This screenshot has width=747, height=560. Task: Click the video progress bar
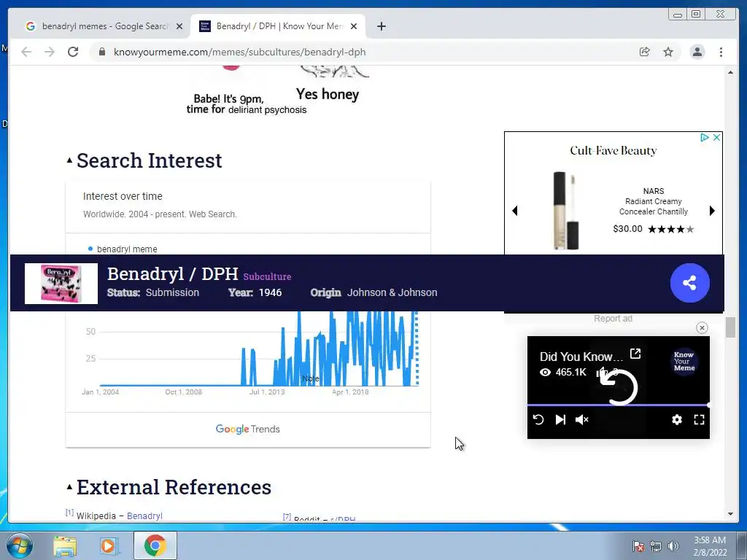pos(619,405)
